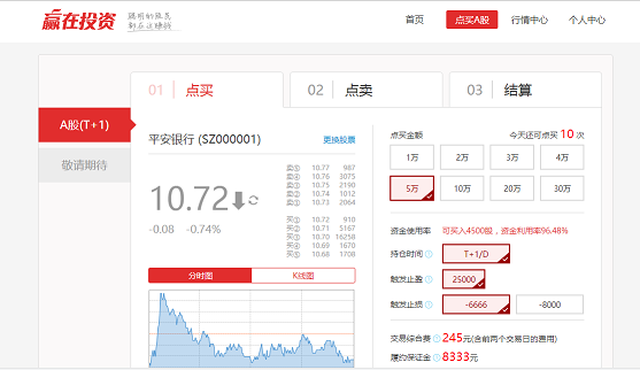640x370 pixels.
Task: Choose the 4万 amount
Action: click(562, 157)
